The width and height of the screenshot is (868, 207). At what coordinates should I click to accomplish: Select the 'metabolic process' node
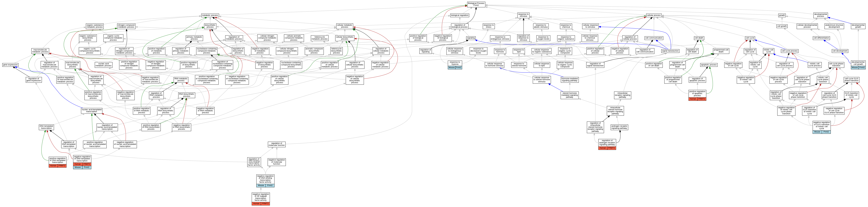(210, 15)
